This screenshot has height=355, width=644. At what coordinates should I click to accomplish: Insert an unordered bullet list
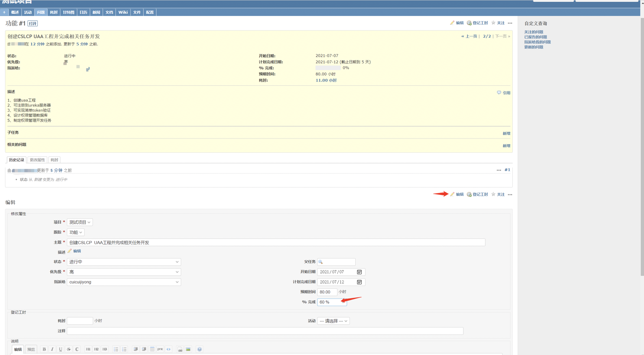[116, 349]
